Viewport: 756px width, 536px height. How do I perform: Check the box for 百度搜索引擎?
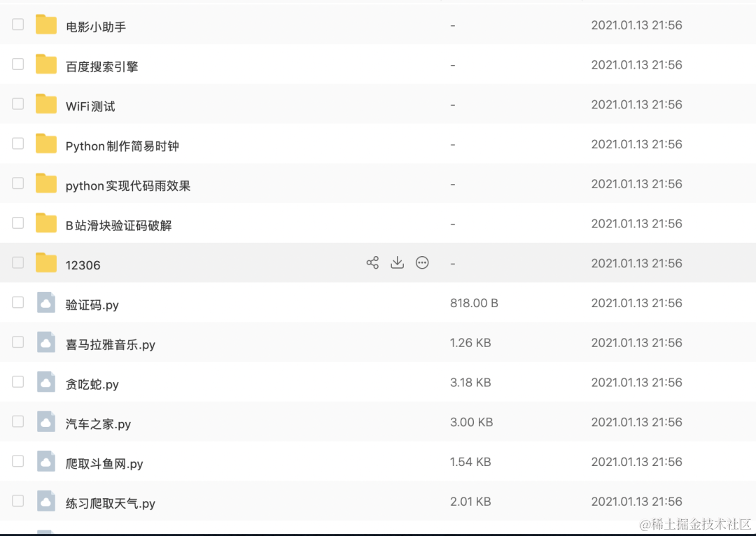pos(17,64)
